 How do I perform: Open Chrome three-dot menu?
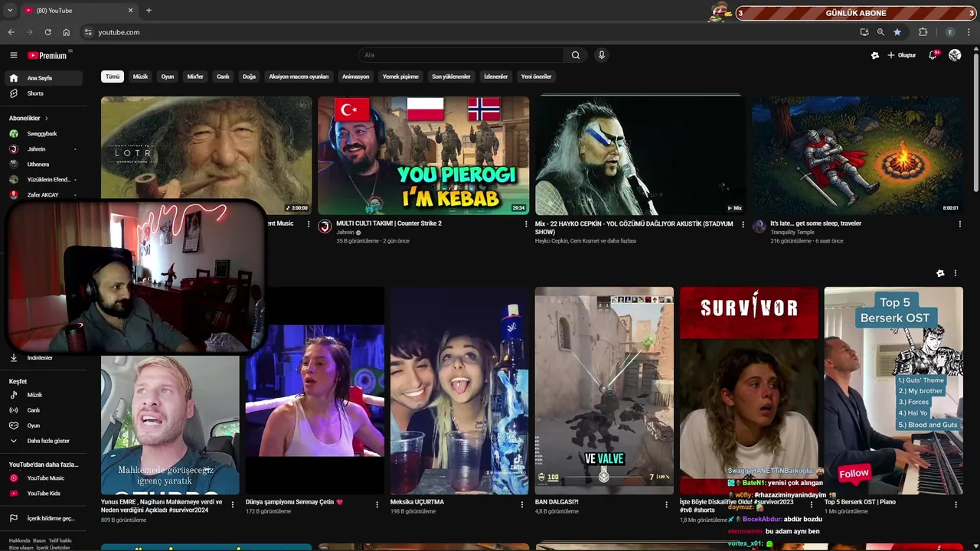(969, 32)
